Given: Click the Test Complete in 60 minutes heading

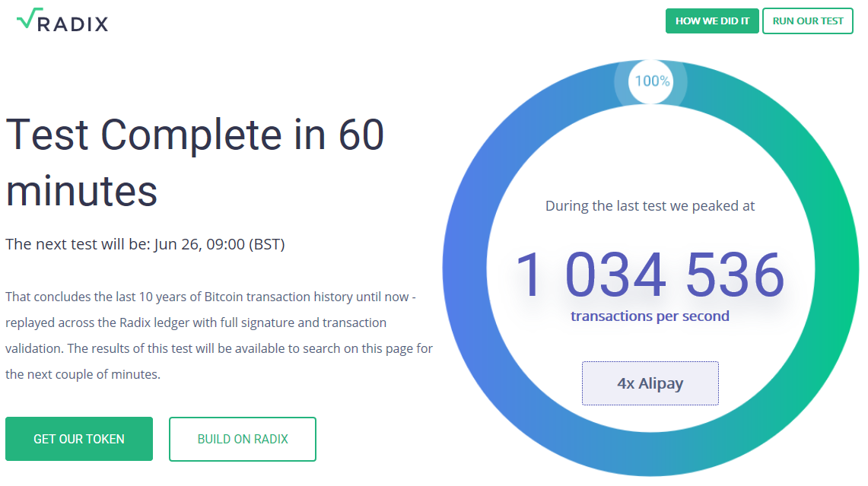Looking at the screenshot, I should tap(195, 163).
